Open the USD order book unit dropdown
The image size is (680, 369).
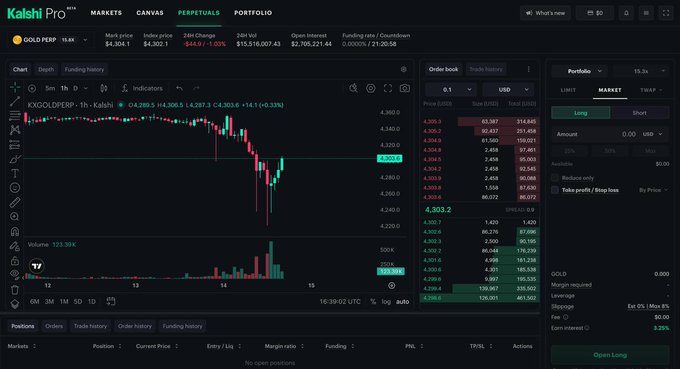pyautogui.click(x=508, y=90)
